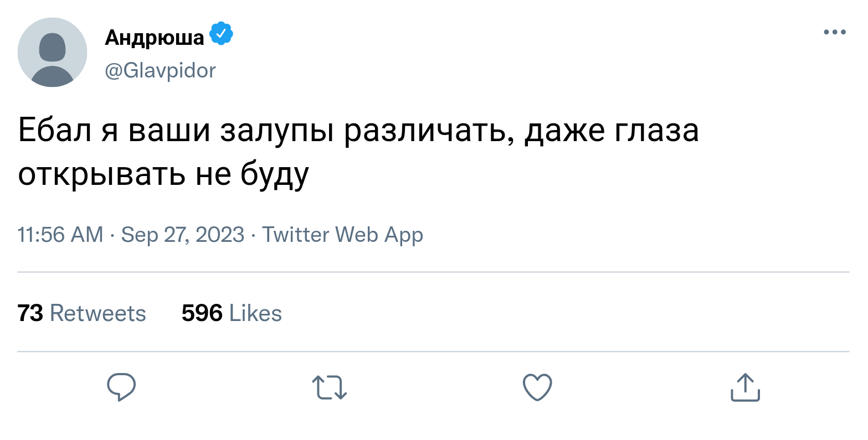Open the Twitter Web App source link
Viewport: 868px width, 440px height.
(342, 235)
